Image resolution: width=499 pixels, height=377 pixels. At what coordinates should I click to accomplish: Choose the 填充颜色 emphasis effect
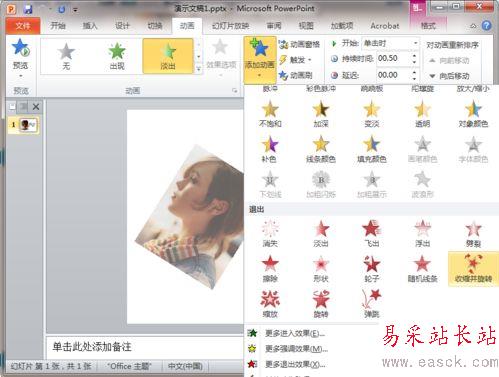(x=372, y=149)
